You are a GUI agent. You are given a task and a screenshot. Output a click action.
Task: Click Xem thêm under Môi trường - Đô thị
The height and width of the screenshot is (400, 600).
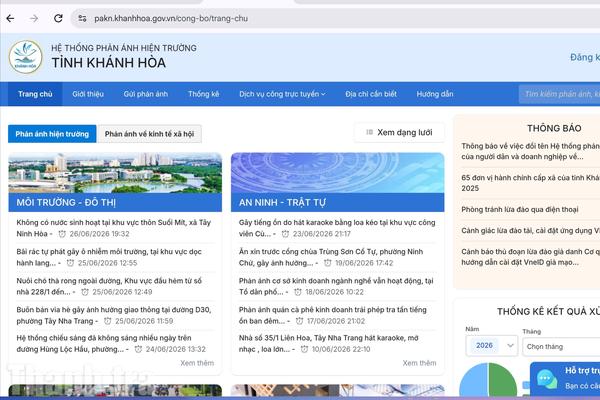pos(197,363)
